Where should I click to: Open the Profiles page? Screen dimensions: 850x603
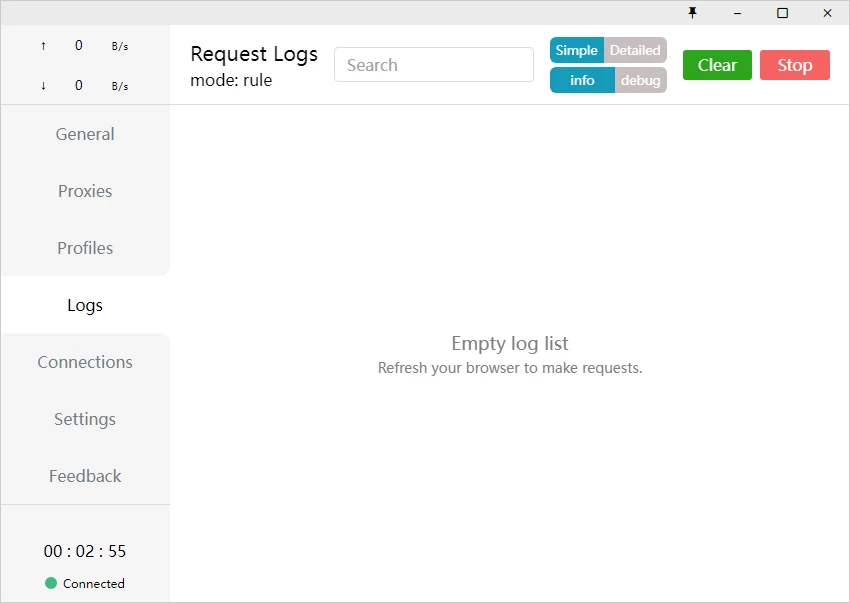tap(85, 248)
